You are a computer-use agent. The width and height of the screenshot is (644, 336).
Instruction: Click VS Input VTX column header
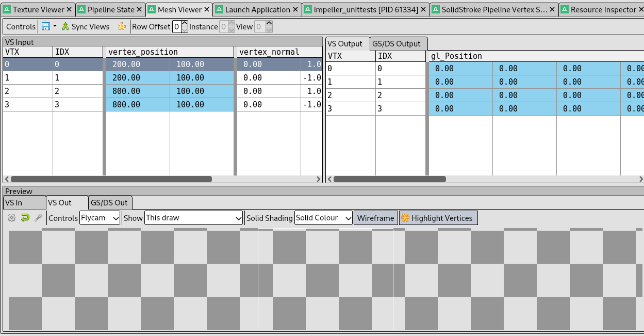tap(28, 52)
